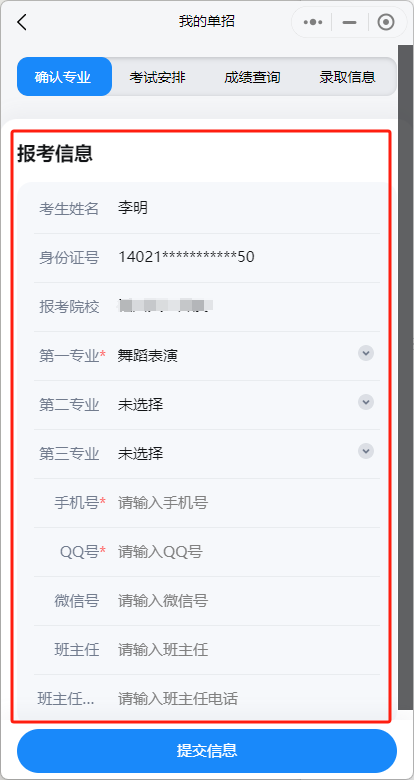414x780 pixels.
Task: Switch to the 考试安排 tab
Action: [x=158, y=77]
